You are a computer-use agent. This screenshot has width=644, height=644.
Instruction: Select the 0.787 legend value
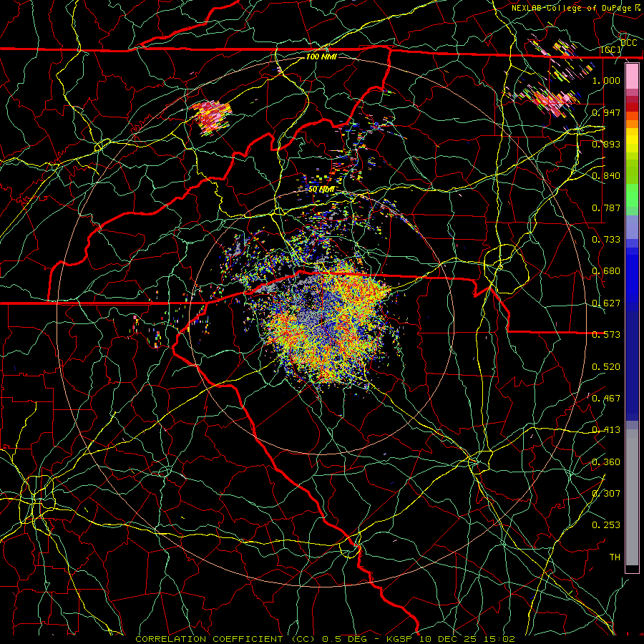click(606, 208)
